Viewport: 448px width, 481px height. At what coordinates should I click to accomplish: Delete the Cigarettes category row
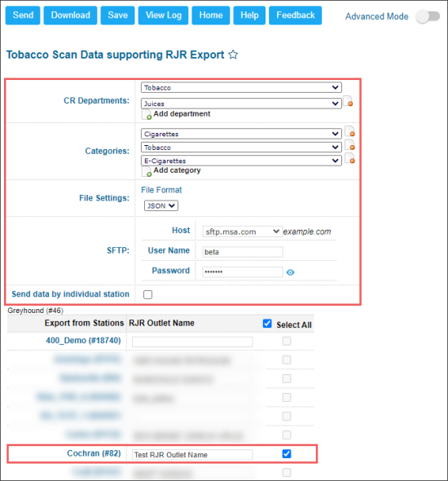click(349, 131)
